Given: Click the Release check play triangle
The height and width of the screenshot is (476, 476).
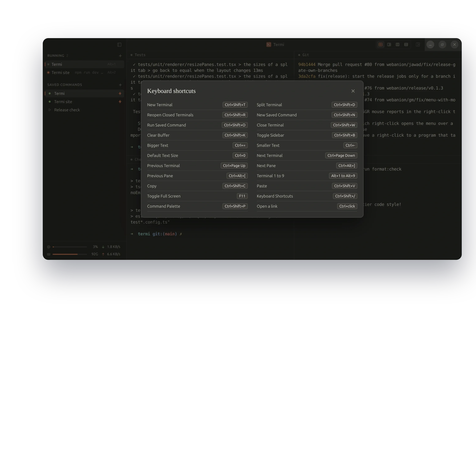Looking at the screenshot, I should [50, 110].
